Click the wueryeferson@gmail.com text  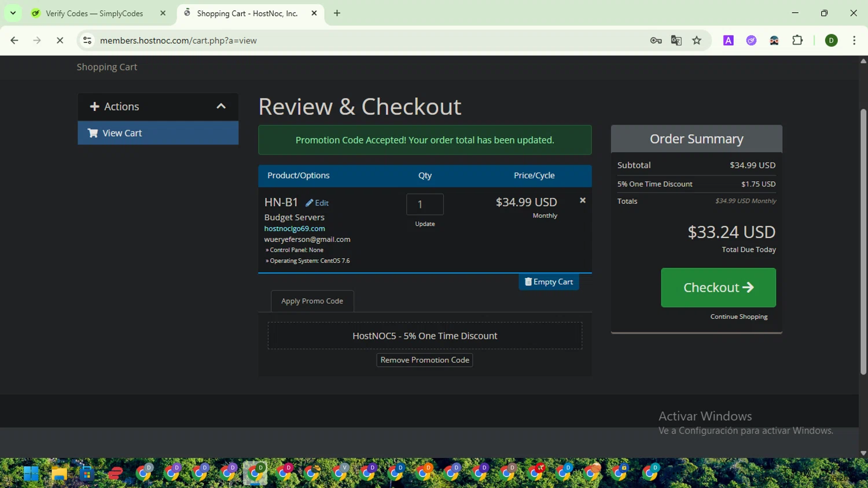(307, 240)
